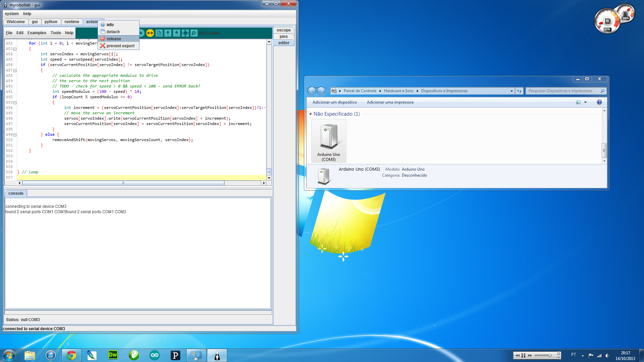The height and width of the screenshot is (362, 644).
Task: Click the serial monitor magnifier icon in the toolbar
Action: click(194, 33)
